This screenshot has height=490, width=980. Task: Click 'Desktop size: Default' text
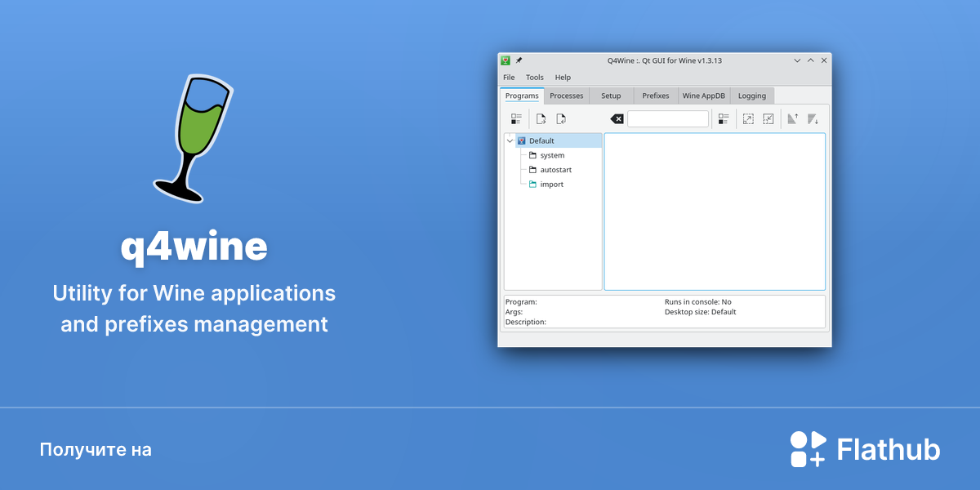pos(701,312)
